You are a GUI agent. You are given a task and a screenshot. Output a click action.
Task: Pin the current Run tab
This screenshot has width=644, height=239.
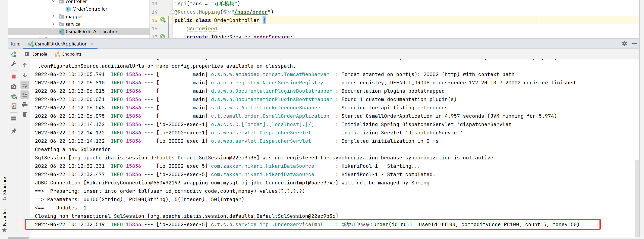14,131
